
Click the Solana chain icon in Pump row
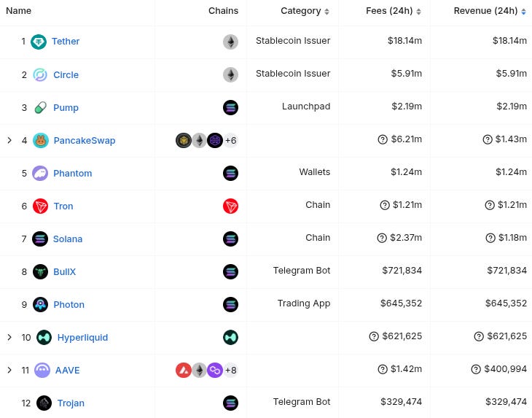click(230, 108)
